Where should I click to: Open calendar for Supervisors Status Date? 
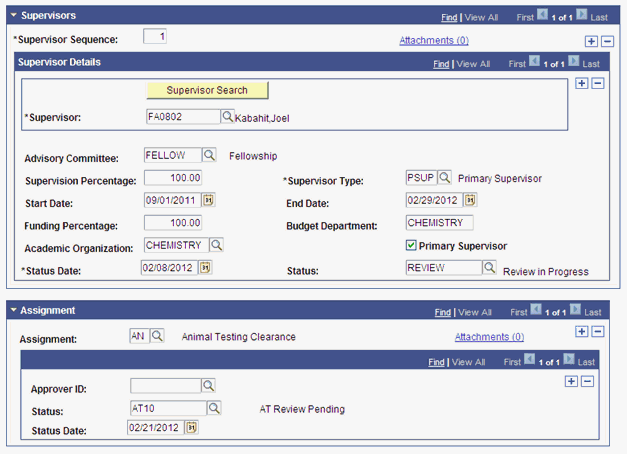205,268
